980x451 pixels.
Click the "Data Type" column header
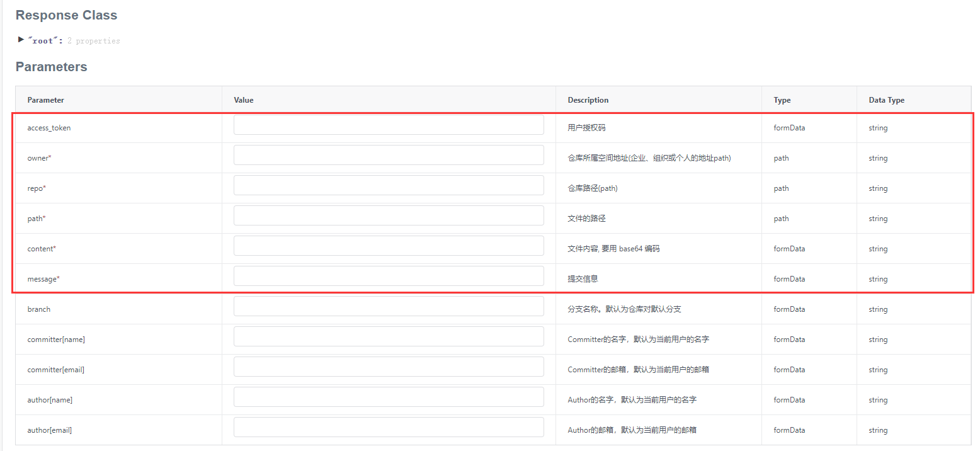[887, 100]
